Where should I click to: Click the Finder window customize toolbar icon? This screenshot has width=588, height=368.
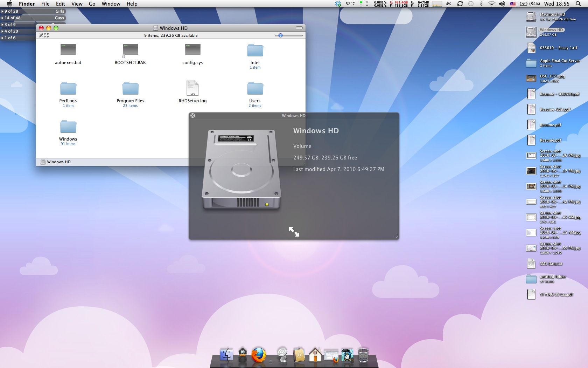[41, 35]
